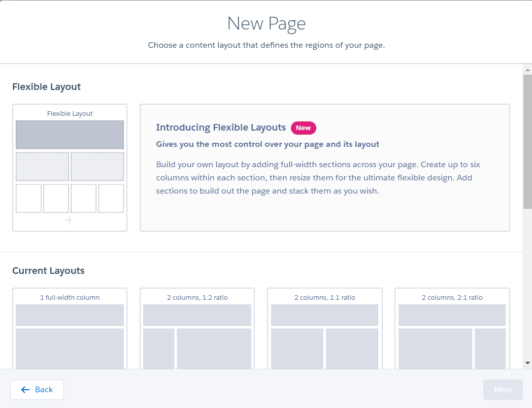Click the dark header section in Flexible Layout preview
The height and width of the screenshot is (408, 532).
point(69,134)
